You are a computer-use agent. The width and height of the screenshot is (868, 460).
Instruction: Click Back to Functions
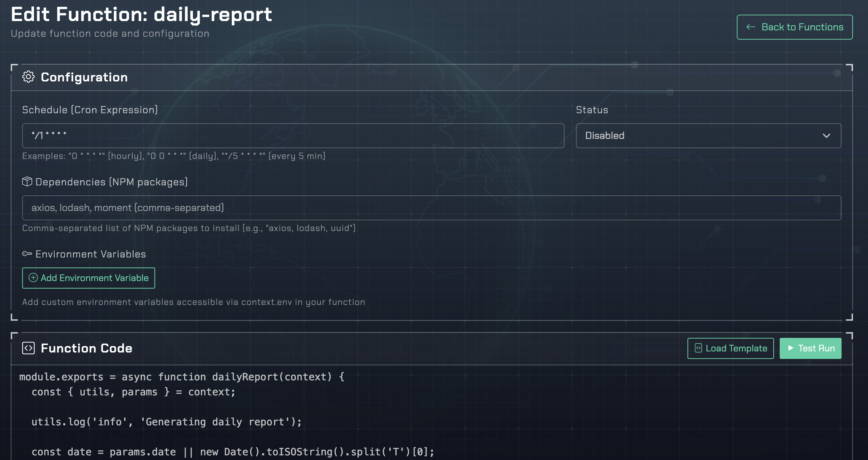click(794, 26)
